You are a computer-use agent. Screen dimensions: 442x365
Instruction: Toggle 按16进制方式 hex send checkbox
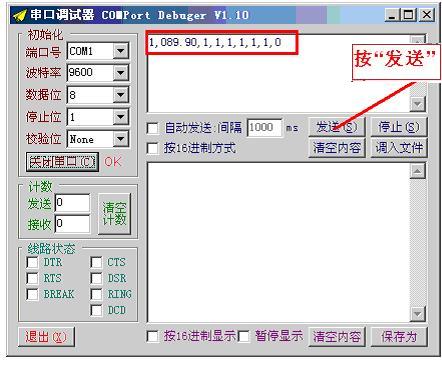click(x=153, y=148)
